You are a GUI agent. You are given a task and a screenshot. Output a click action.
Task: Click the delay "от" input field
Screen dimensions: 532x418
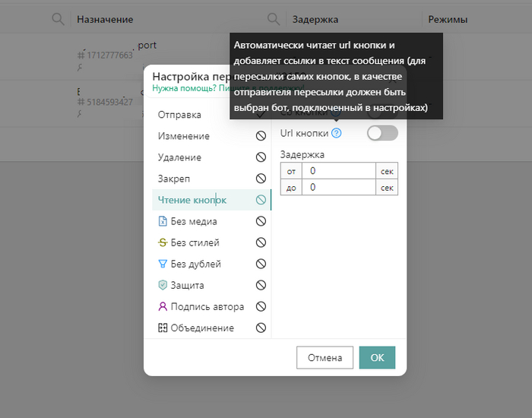click(339, 171)
